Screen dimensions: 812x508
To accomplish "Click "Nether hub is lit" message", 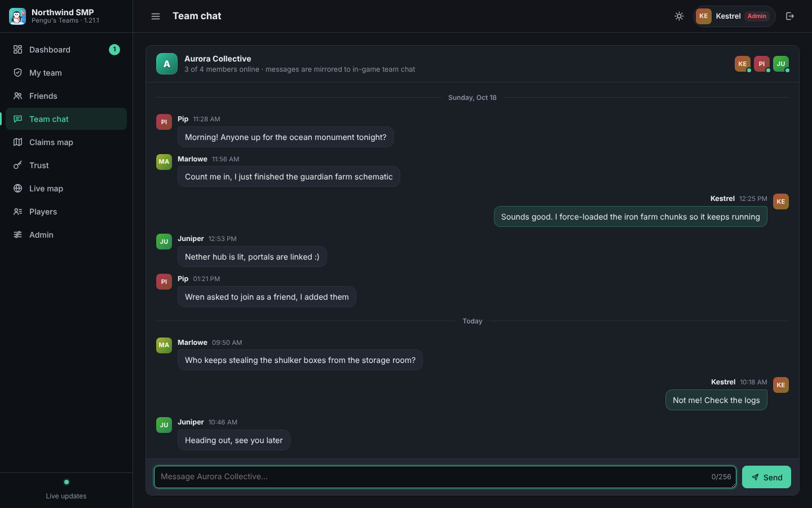I will coord(252,257).
